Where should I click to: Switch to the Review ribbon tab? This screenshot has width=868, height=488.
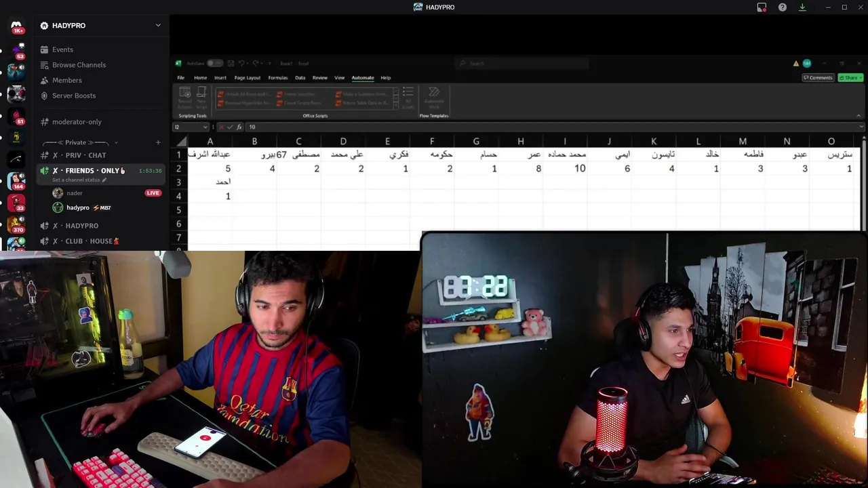tap(319, 78)
